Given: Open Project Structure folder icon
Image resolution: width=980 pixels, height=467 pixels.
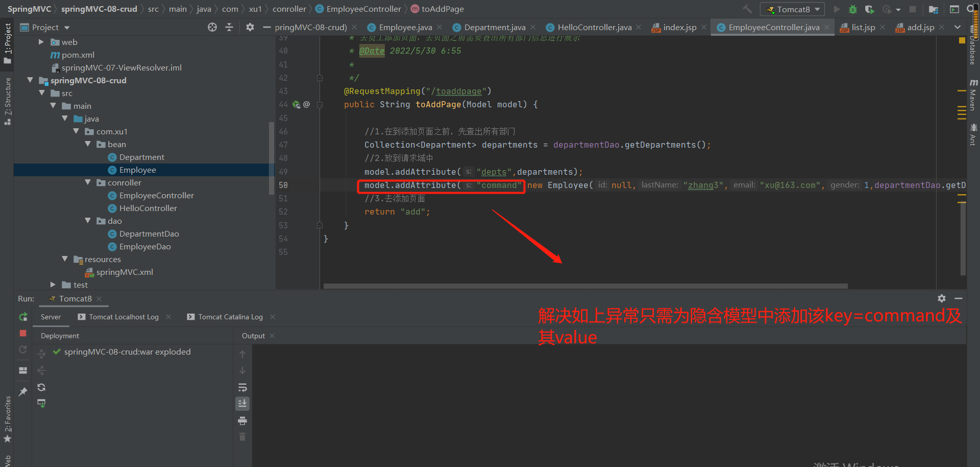Looking at the screenshot, I should coord(934,9).
